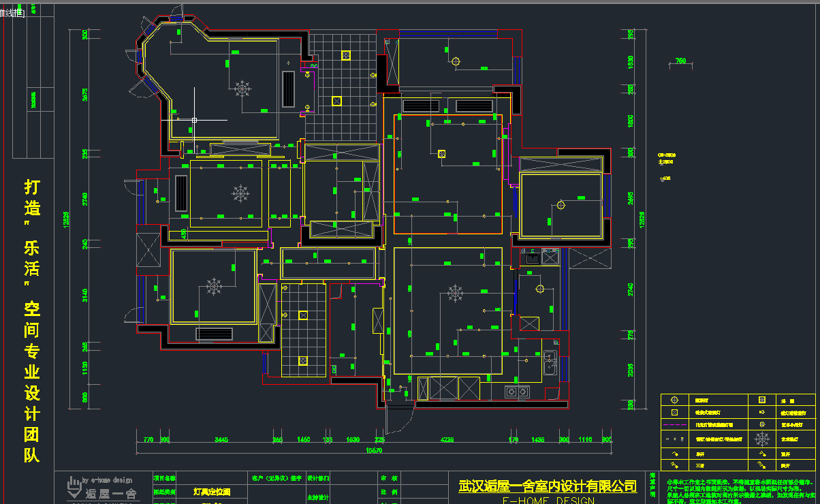Select the 1530 vertical dimension

tap(631, 63)
